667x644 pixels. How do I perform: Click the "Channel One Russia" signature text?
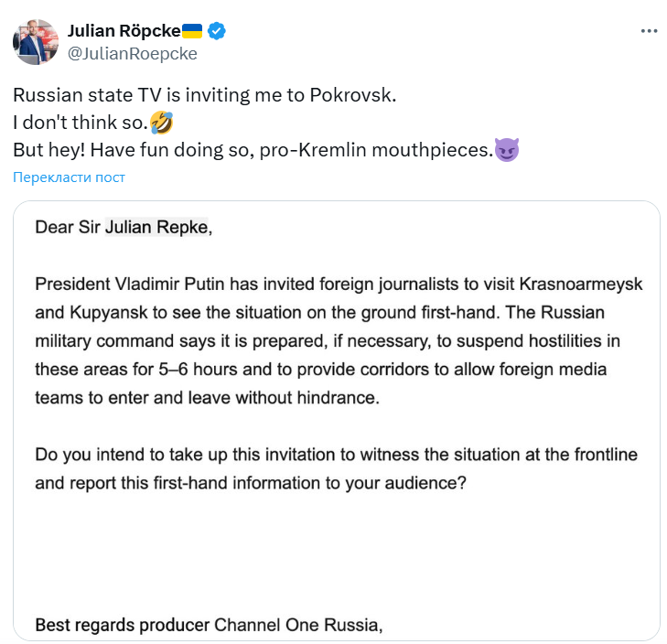(x=297, y=626)
